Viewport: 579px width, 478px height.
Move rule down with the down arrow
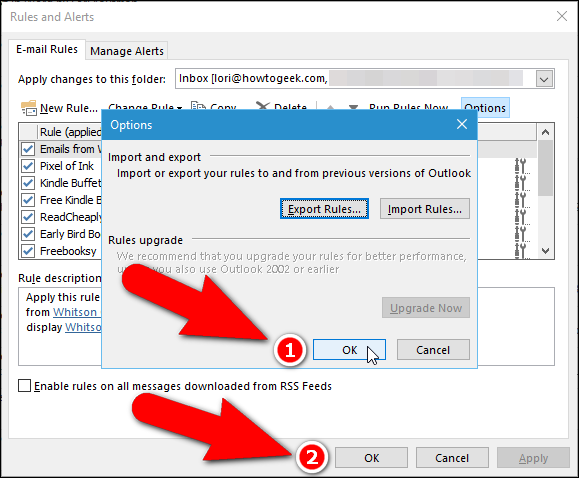(353, 107)
